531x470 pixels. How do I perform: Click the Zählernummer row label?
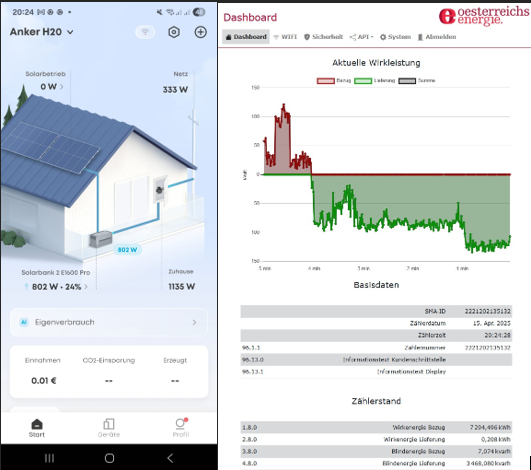[x=425, y=347]
